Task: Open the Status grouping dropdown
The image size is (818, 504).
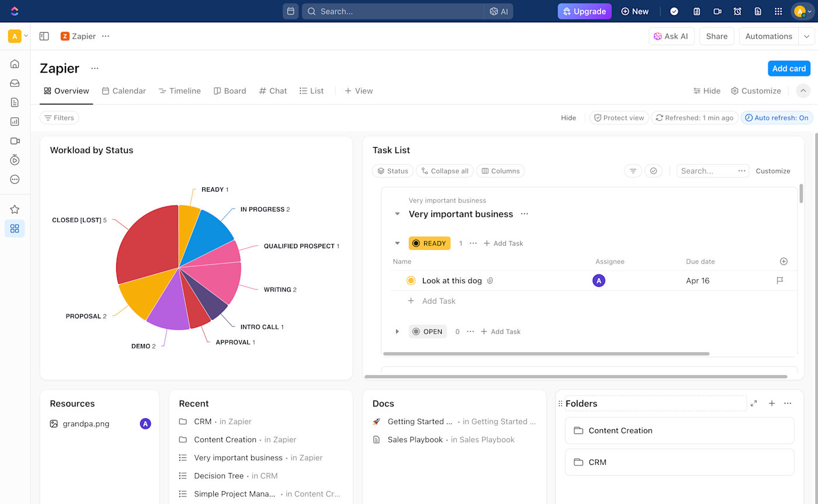Action: 393,171
